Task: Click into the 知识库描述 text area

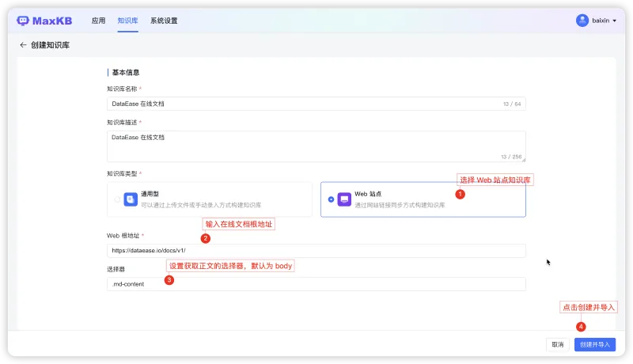Action: (x=316, y=146)
